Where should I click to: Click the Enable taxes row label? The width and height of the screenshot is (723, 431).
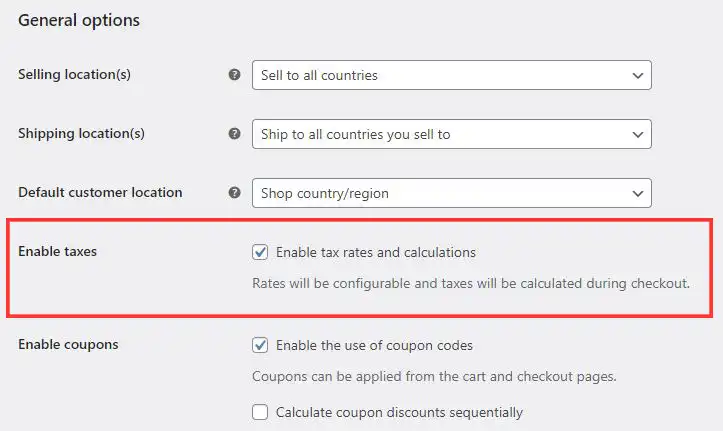click(58, 251)
